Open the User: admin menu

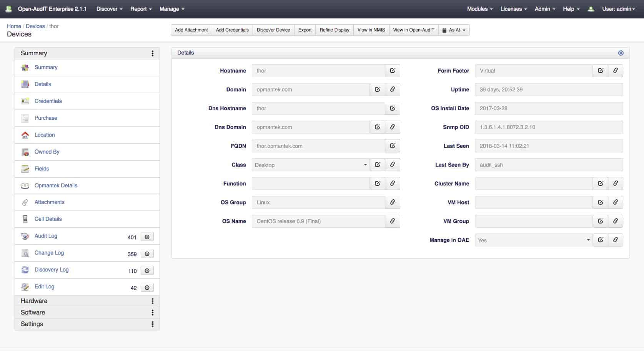[x=618, y=9]
